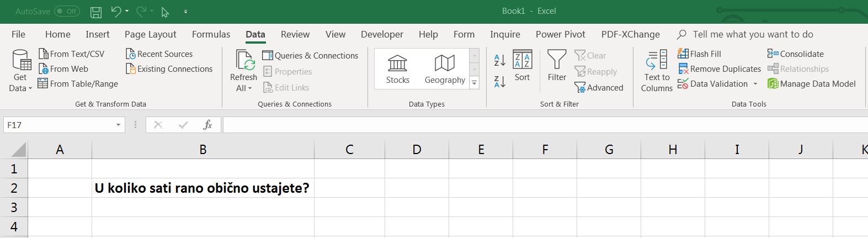Switch to the Formulas tab
This screenshot has height=238, width=868.
pyautogui.click(x=211, y=34)
